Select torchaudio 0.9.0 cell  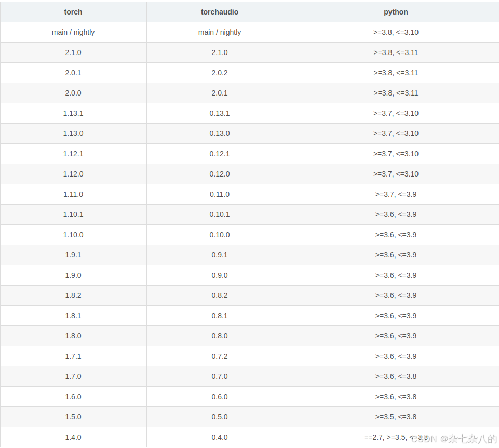(220, 276)
